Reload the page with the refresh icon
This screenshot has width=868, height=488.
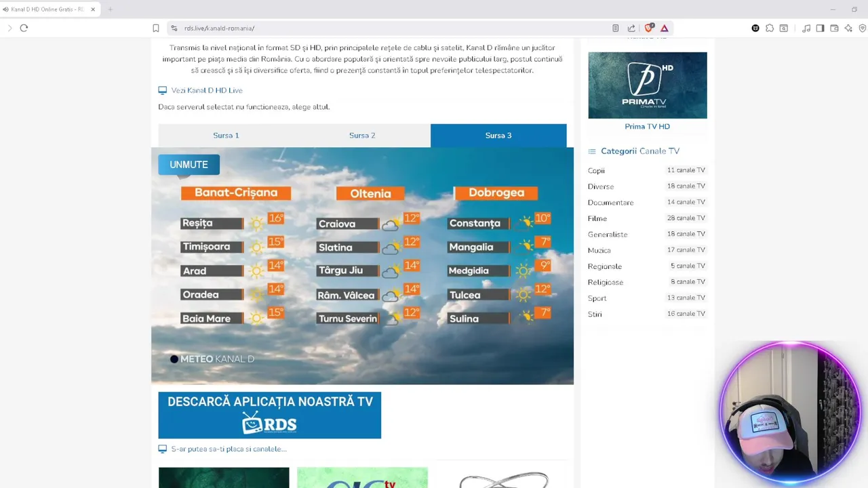coord(24,28)
